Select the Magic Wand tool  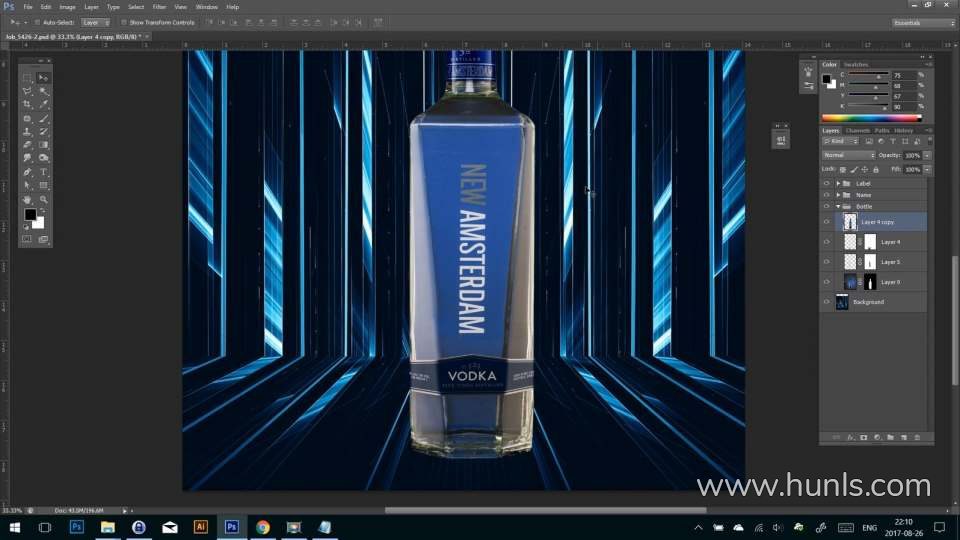pos(43,91)
